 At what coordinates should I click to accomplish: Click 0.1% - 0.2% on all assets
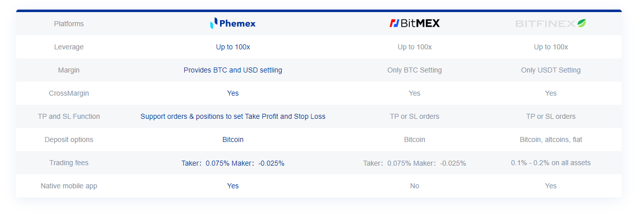pyautogui.click(x=551, y=163)
